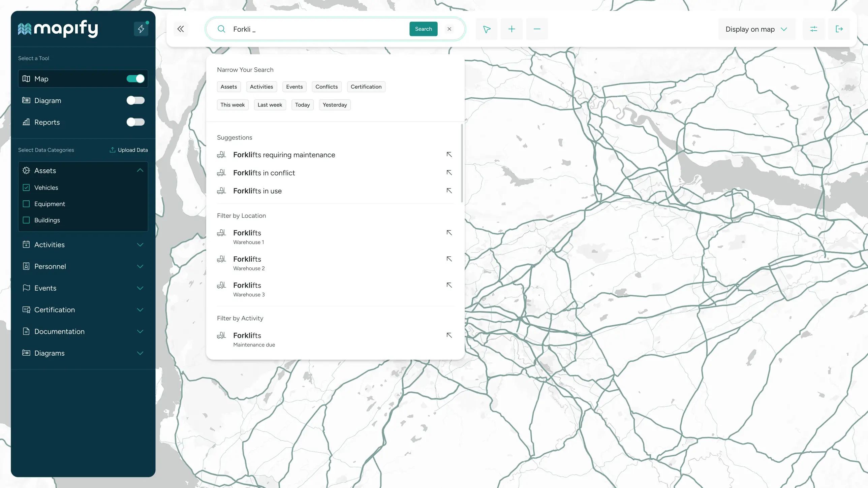The height and width of the screenshot is (488, 868).
Task: Check the Equipment checkbox
Action: tap(26, 204)
